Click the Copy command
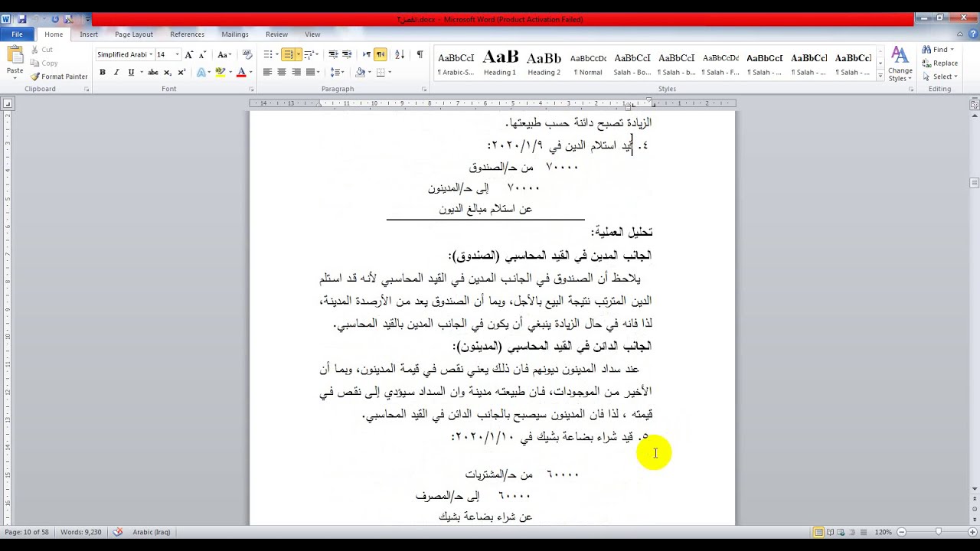Viewport: 980px width, 551px height. click(x=44, y=64)
